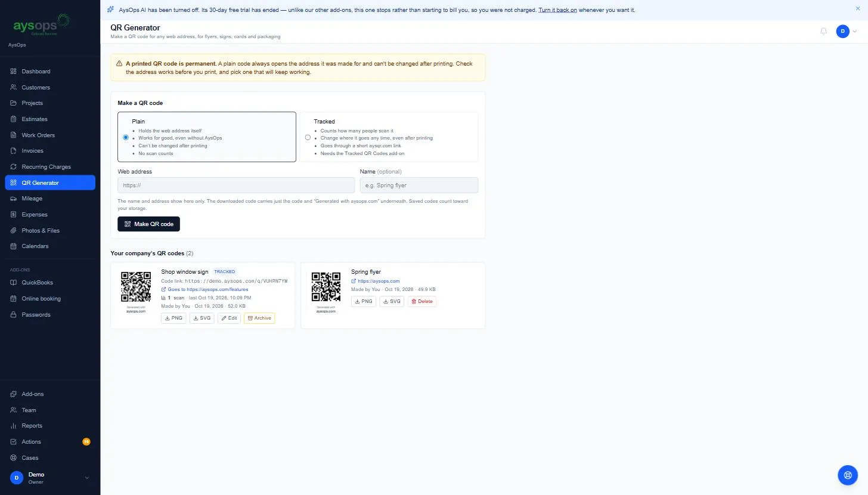This screenshot has height=495, width=868.
Task: Open Photos & Files
Action: pos(50,230)
